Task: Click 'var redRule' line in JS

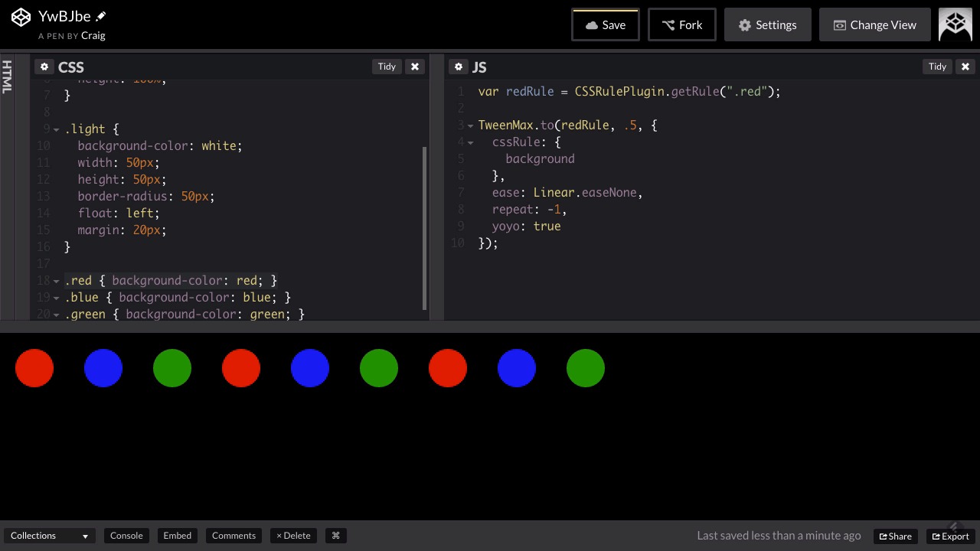Action: (629, 92)
